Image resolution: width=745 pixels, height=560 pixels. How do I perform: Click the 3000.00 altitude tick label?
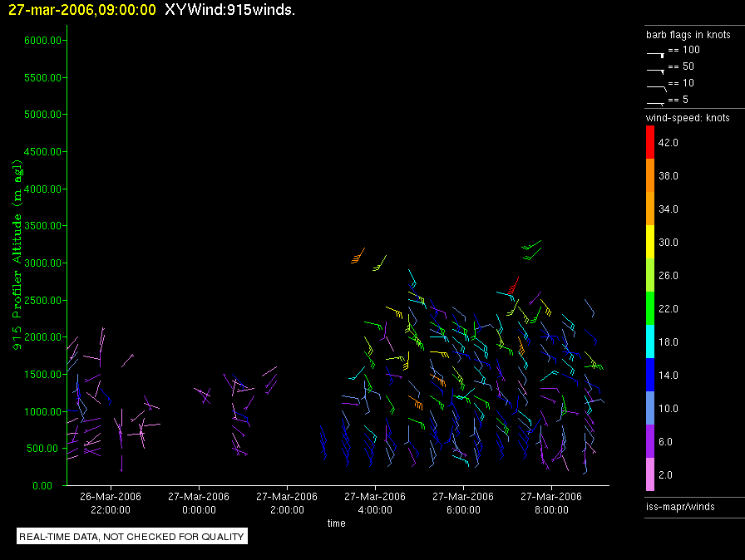click(x=42, y=263)
